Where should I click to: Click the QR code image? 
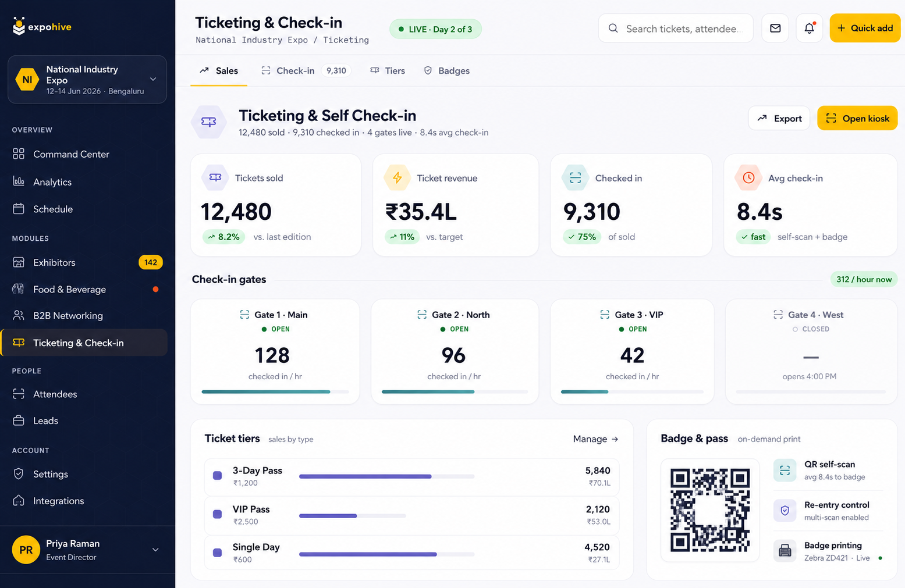710,510
